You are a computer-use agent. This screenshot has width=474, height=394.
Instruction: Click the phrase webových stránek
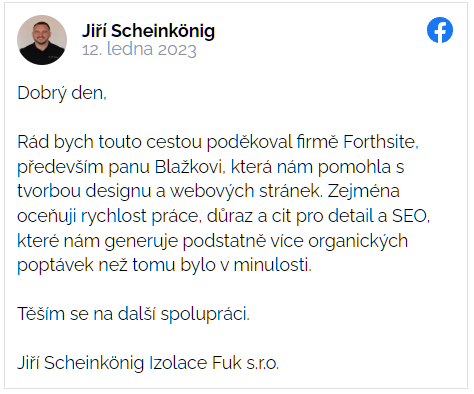[246, 191]
